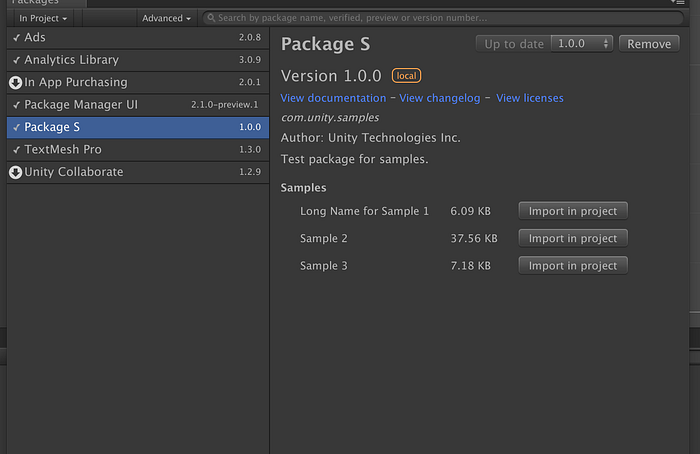The width and height of the screenshot is (700, 454).
Task: Click the local tag badge
Action: 406,76
